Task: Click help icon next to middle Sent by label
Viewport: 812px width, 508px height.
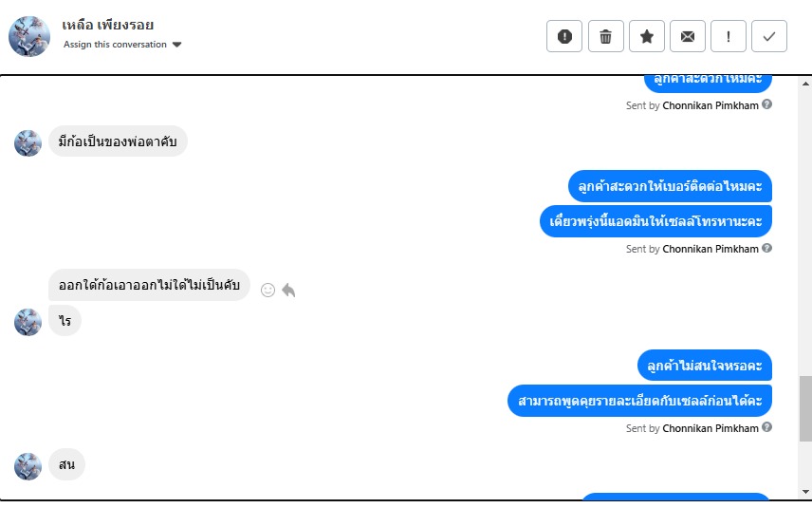Action: 767,248
